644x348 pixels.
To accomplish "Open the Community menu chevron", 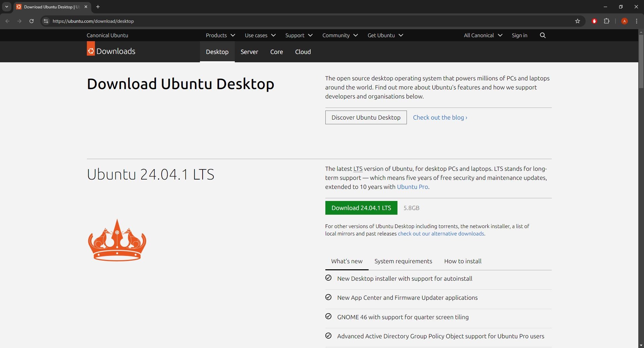I will pos(356,35).
